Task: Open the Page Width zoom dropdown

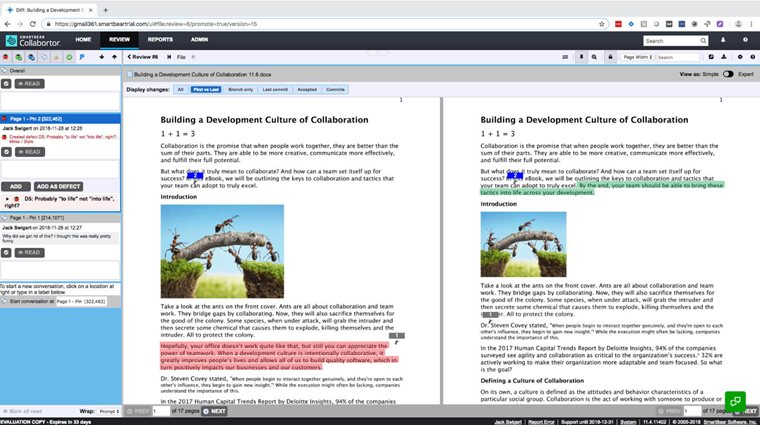Action: [x=637, y=57]
